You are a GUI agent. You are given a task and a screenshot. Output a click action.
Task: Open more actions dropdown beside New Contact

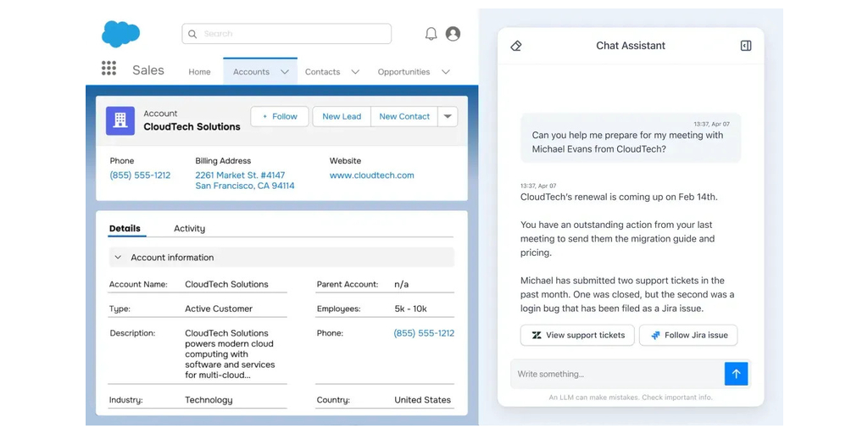[x=448, y=117]
